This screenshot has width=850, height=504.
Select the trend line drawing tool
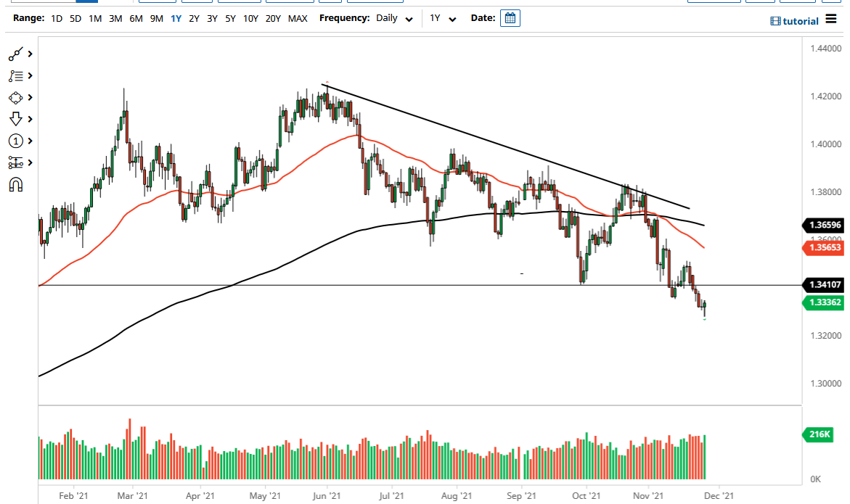tap(16, 54)
